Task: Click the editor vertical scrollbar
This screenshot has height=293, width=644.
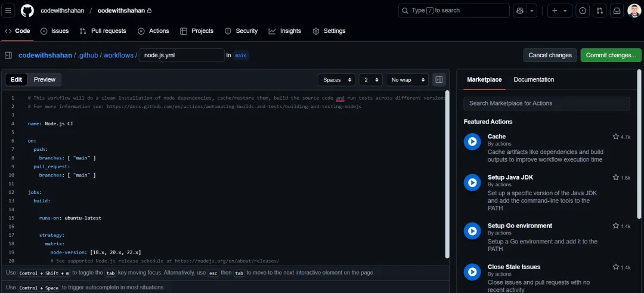Action: 447,174
